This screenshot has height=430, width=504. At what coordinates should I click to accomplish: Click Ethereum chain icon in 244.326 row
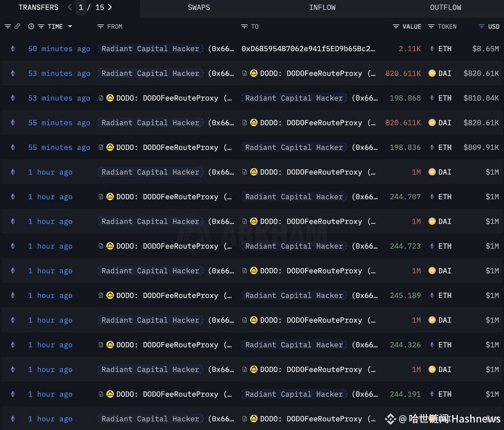tap(13, 345)
